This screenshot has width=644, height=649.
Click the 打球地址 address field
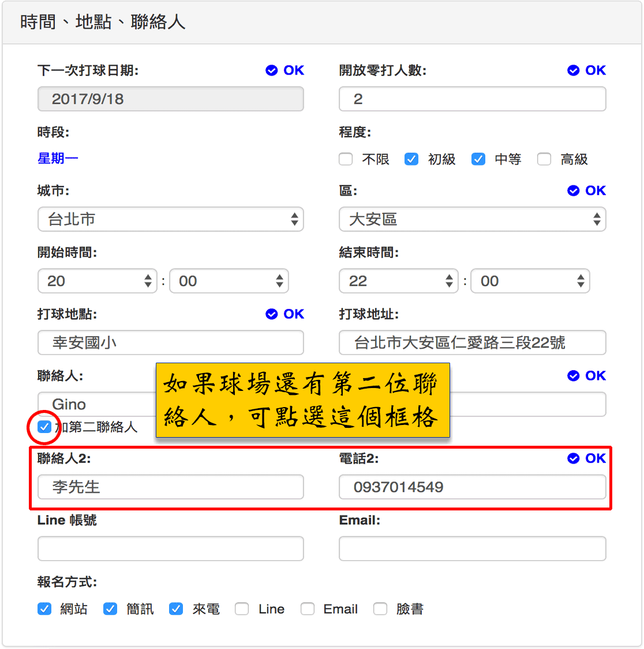click(472, 343)
